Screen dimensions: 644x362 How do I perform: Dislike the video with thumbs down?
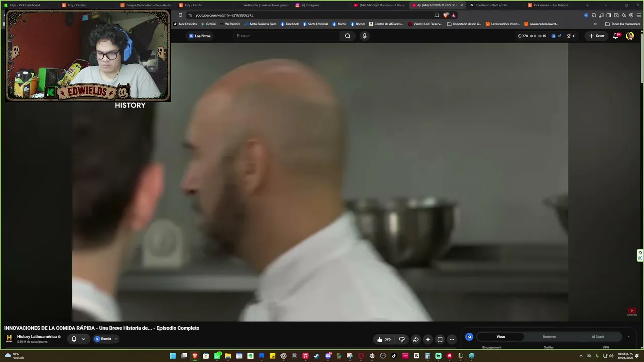(x=401, y=339)
